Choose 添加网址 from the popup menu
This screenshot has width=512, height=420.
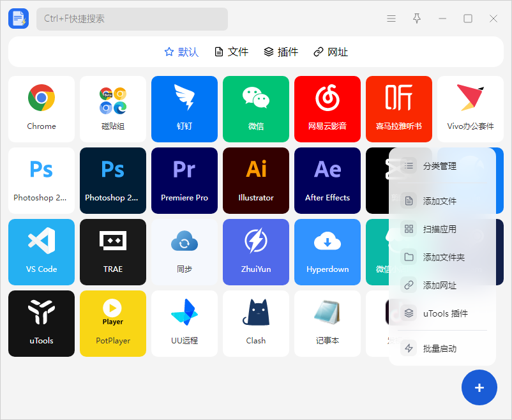click(x=442, y=285)
